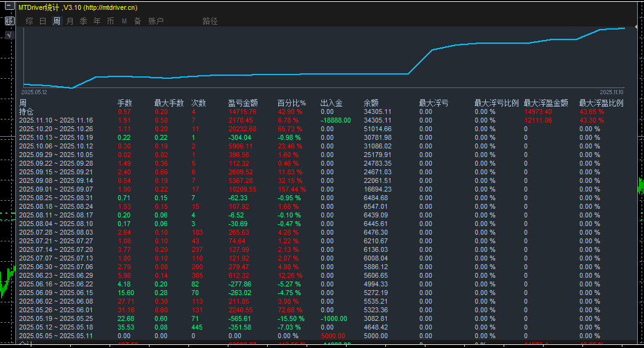This screenshot has height=348, width=644.
Task: Switch to the 年 yearly tab
Action: tap(97, 22)
